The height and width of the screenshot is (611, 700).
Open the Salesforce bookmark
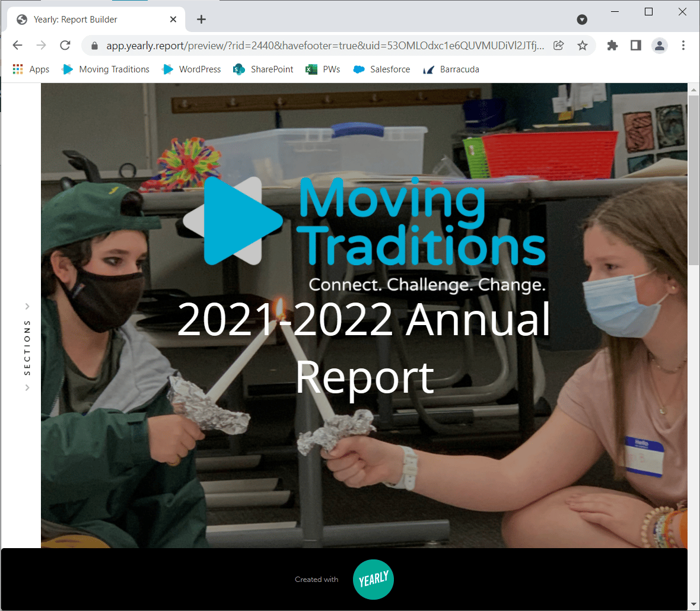[381, 69]
